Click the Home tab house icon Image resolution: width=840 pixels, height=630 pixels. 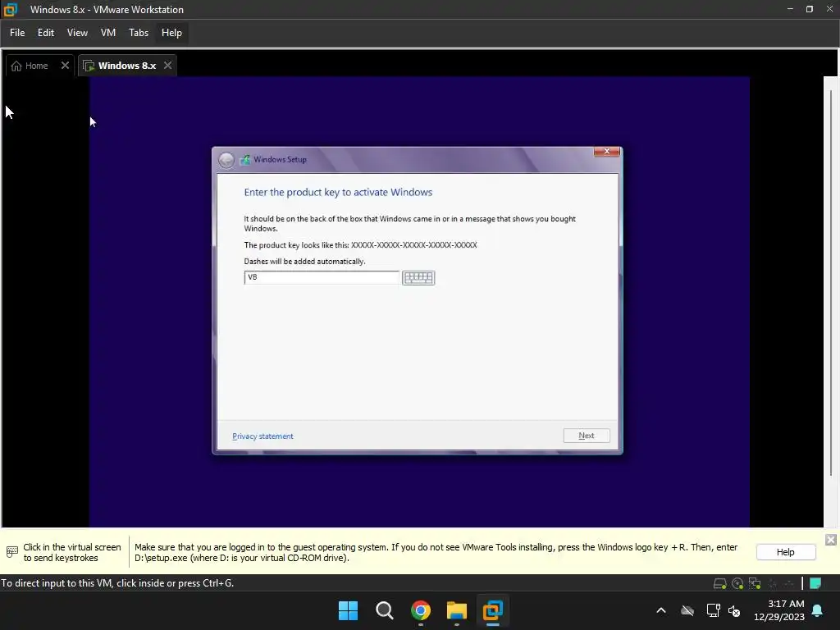(16, 66)
